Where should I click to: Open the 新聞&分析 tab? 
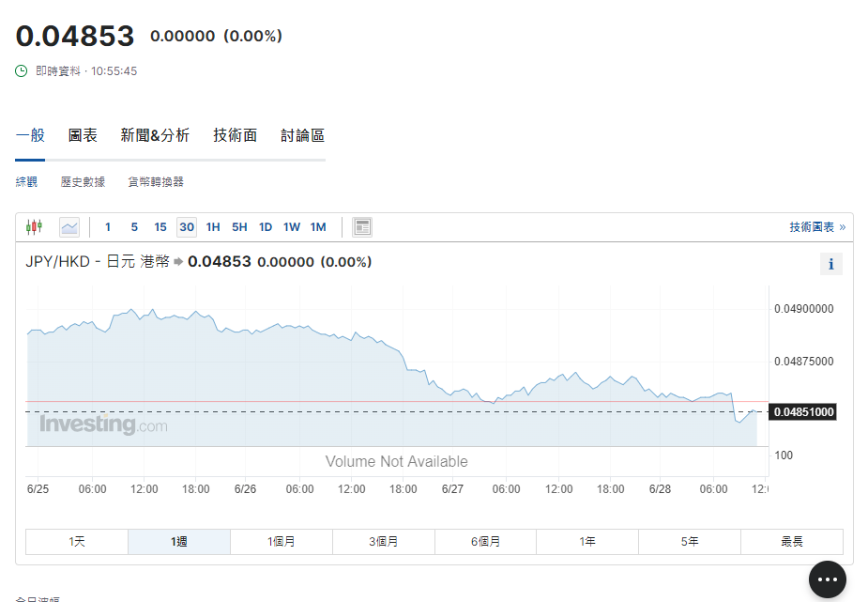point(155,135)
